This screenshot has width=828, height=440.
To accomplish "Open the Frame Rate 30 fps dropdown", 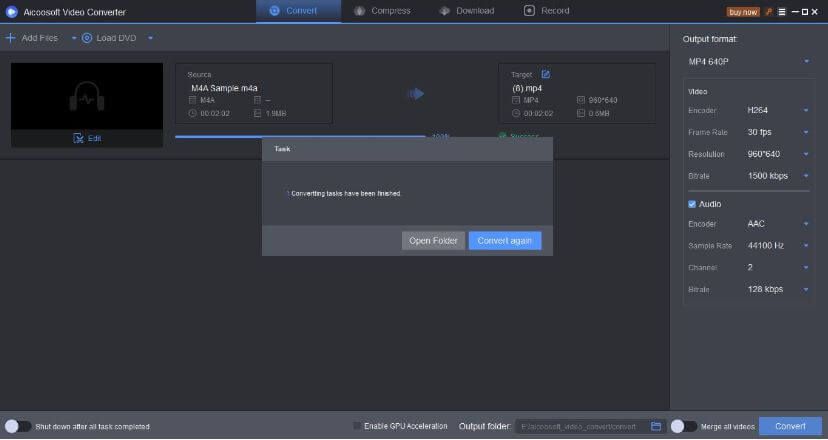I will tap(778, 132).
